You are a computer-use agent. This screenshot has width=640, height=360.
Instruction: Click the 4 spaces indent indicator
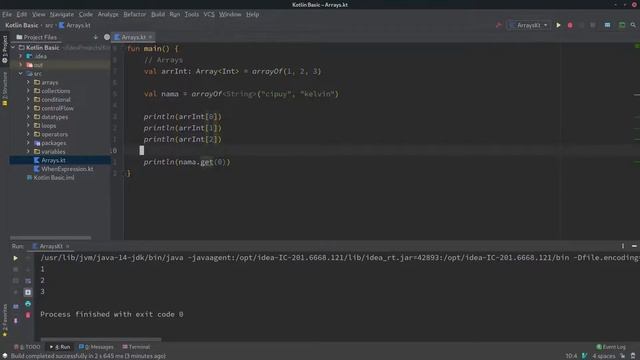pyautogui.click(x=604, y=356)
